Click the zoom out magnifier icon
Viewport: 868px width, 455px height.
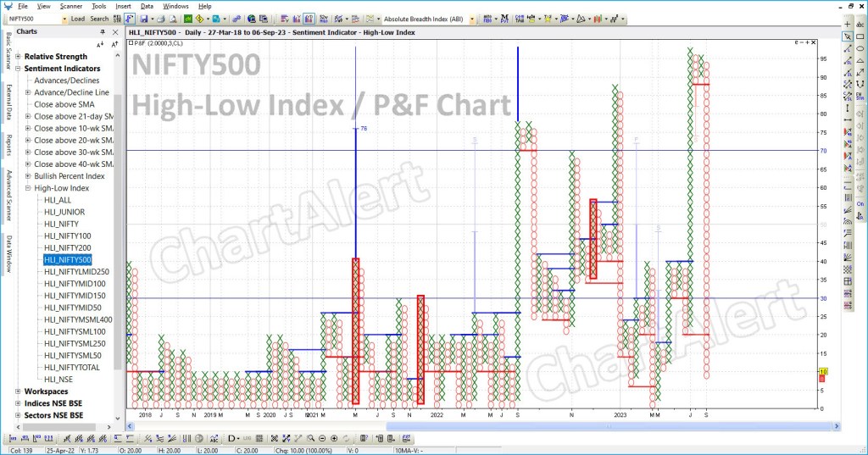click(322, 438)
